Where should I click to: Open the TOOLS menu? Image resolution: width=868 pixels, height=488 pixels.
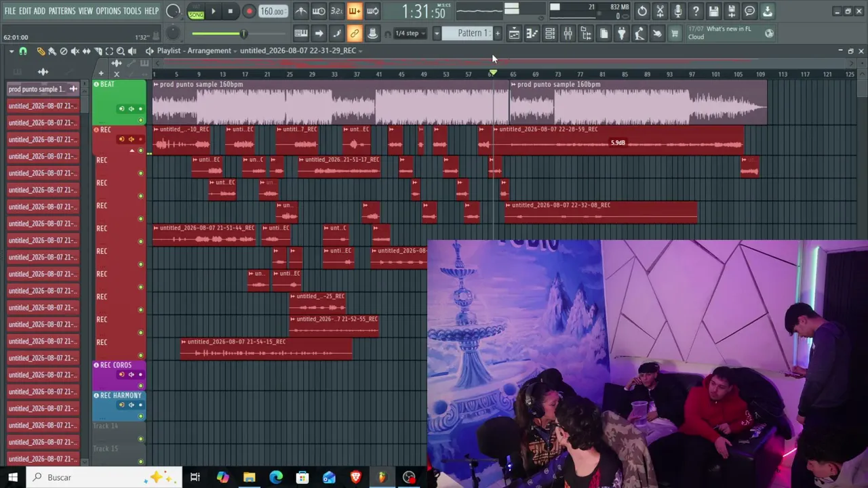pyautogui.click(x=132, y=11)
